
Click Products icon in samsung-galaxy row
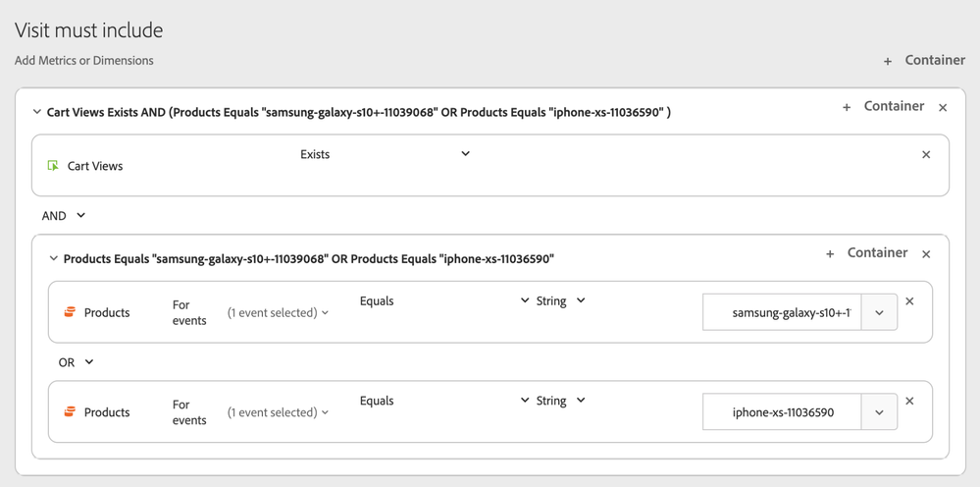click(x=70, y=312)
